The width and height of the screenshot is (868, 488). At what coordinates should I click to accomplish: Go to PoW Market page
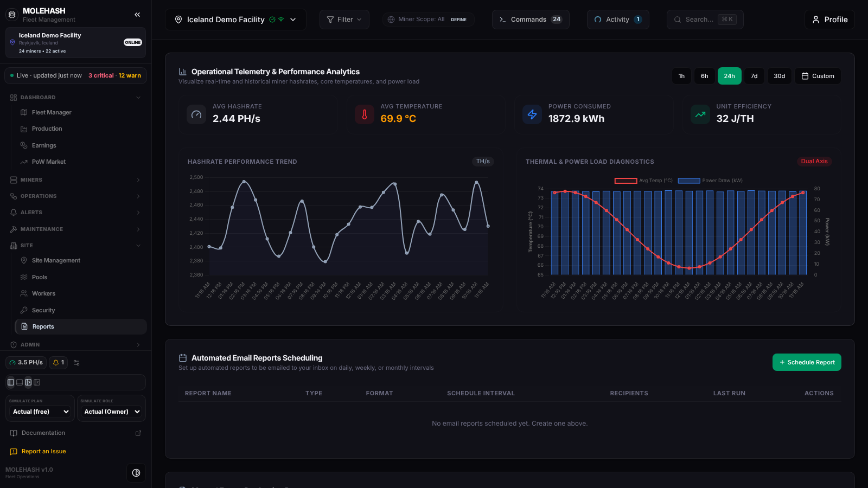pyautogui.click(x=48, y=162)
